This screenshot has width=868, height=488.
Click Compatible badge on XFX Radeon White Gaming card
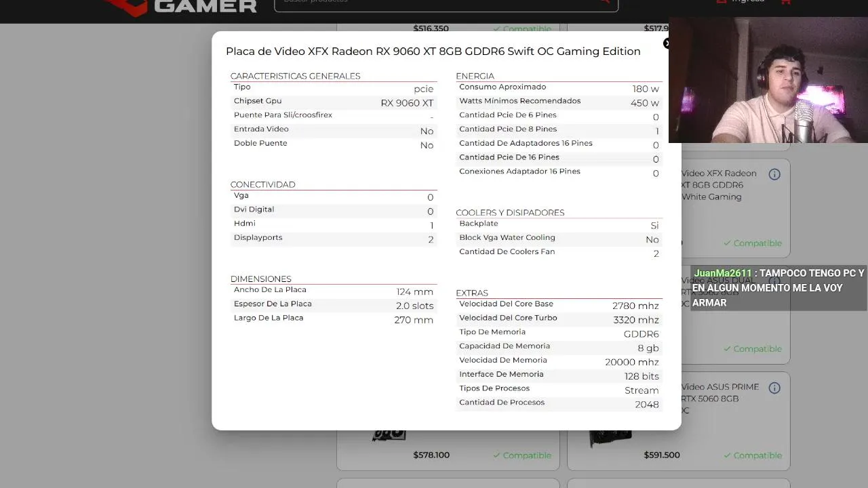pyautogui.click(x=753, y=243)
